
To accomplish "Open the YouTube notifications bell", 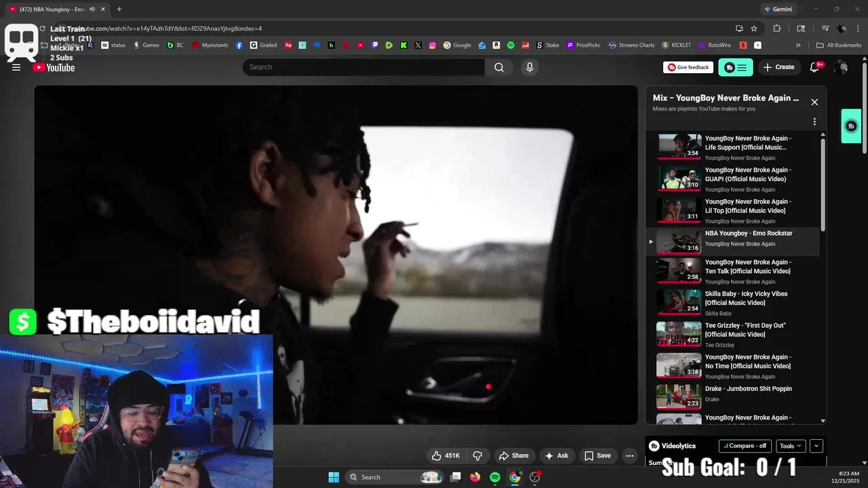I will point(815,67).
